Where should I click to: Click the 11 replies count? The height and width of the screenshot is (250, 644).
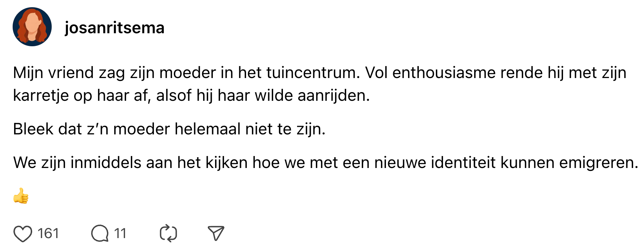point(120,233)
